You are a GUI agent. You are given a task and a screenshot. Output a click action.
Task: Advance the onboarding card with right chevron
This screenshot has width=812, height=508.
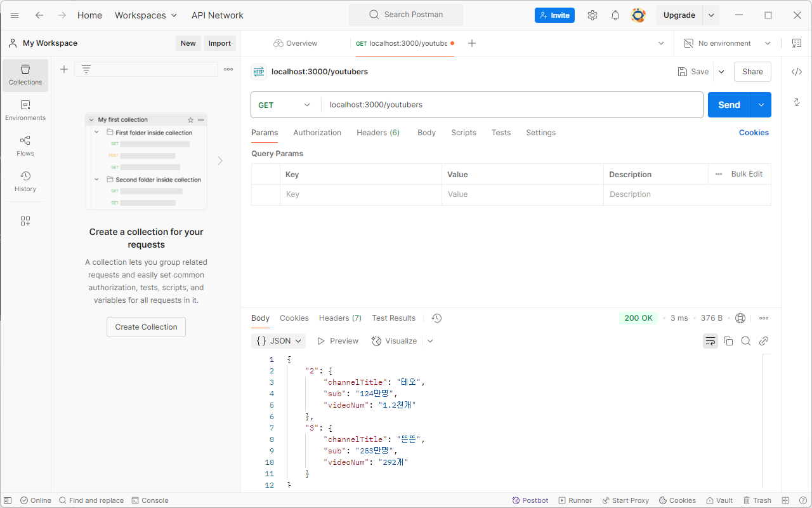click(220, 161)
